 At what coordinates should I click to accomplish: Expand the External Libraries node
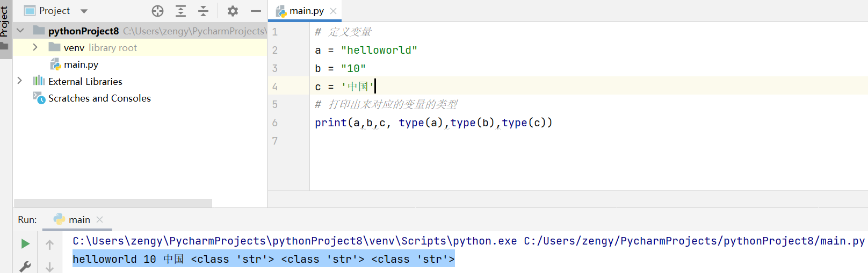pyautogui.click(x=20, y=81)
